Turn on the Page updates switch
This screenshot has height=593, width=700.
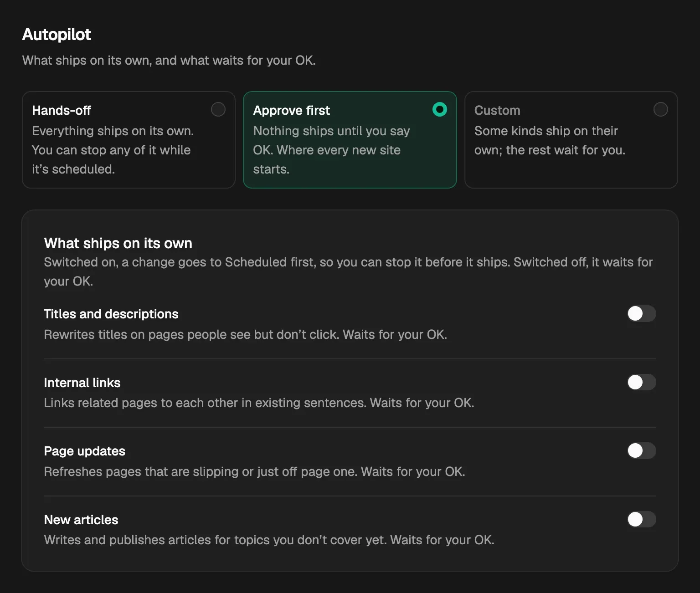(x=641, y=450)
